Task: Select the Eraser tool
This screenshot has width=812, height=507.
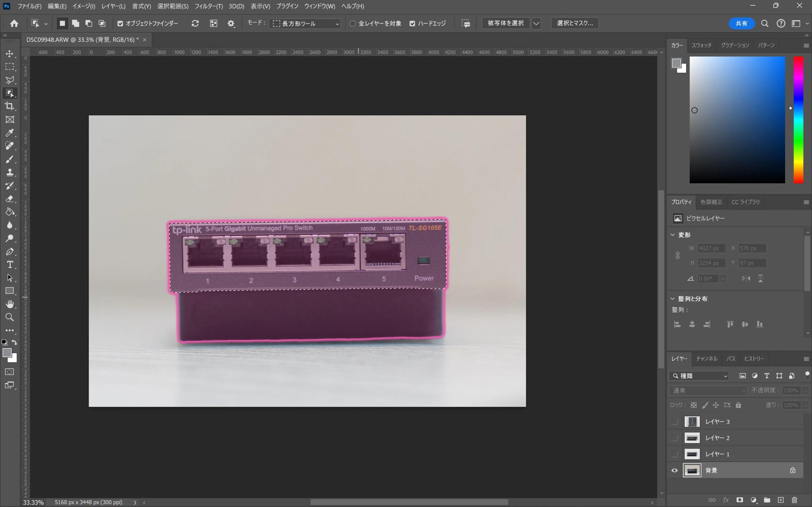Action: 10,199
